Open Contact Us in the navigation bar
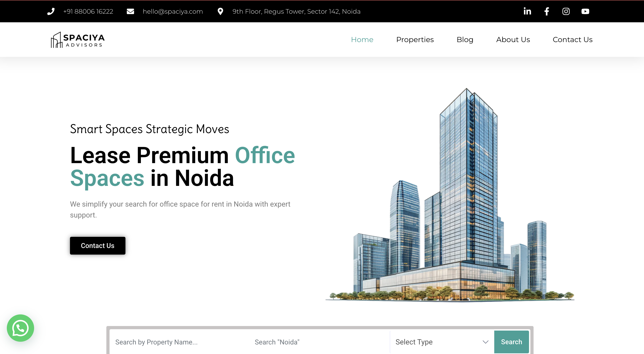644x354 pixels. point(572,40)
